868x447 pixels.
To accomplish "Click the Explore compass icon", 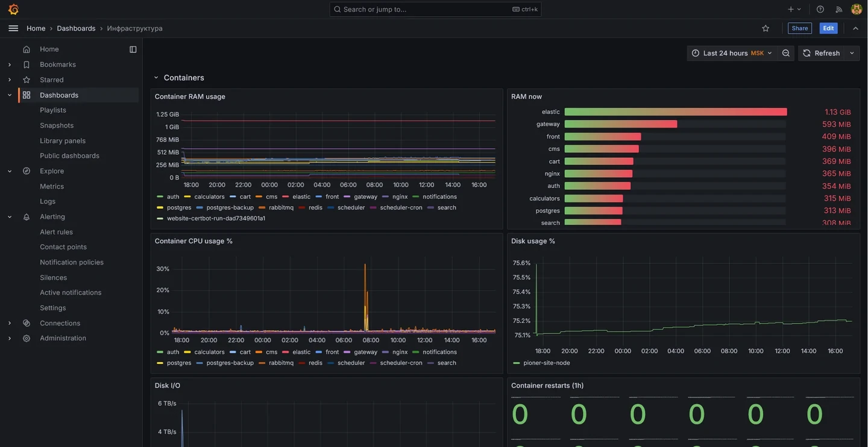I will 27,171.
